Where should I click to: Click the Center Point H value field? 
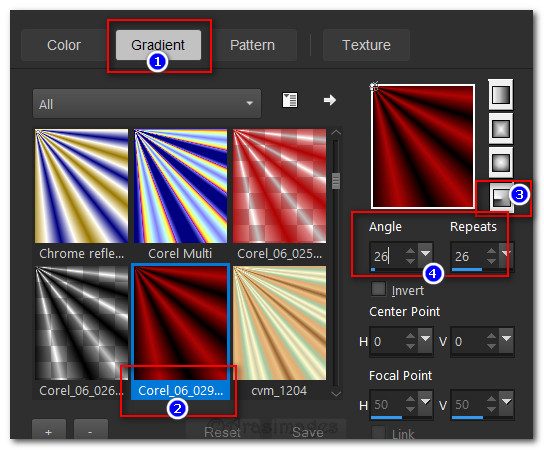point(386,341)
